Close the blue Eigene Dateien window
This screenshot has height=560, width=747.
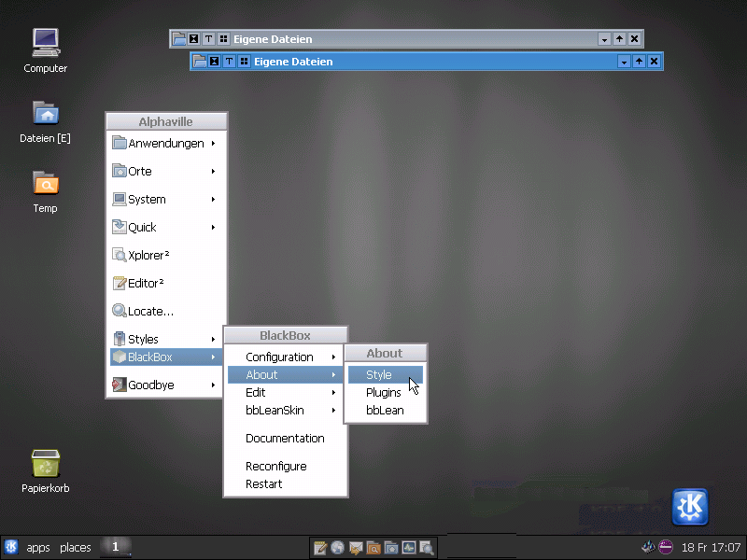tap(655, 62)
